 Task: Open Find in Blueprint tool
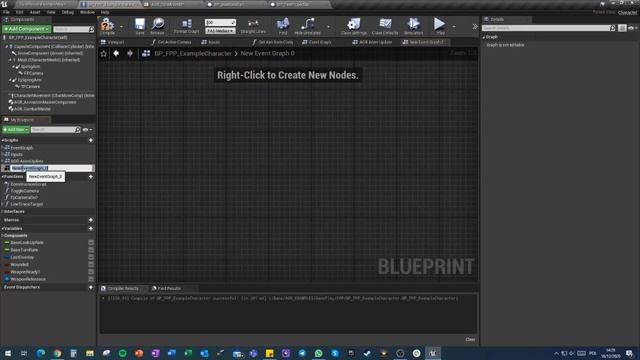283,26
